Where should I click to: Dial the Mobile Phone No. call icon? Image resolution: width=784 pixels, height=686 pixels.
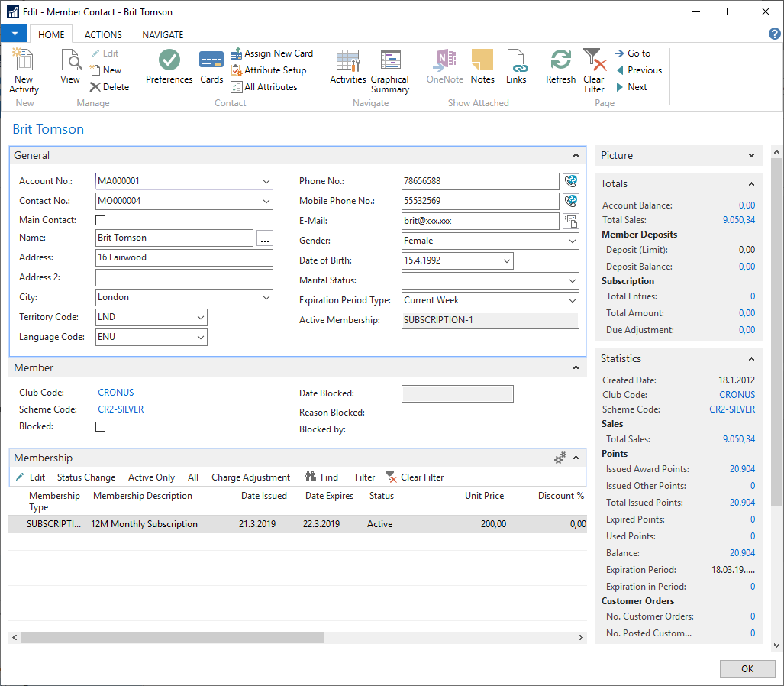[570, 201]
